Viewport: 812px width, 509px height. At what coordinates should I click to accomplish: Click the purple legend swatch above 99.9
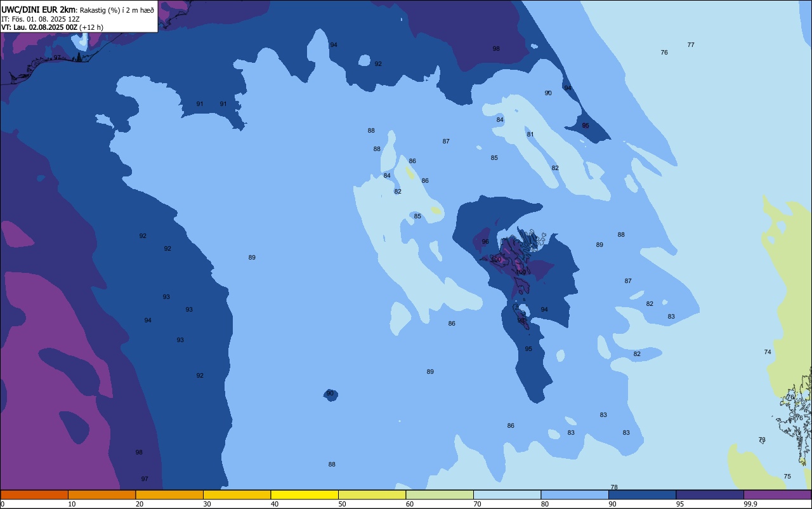[x=777, y=494]
